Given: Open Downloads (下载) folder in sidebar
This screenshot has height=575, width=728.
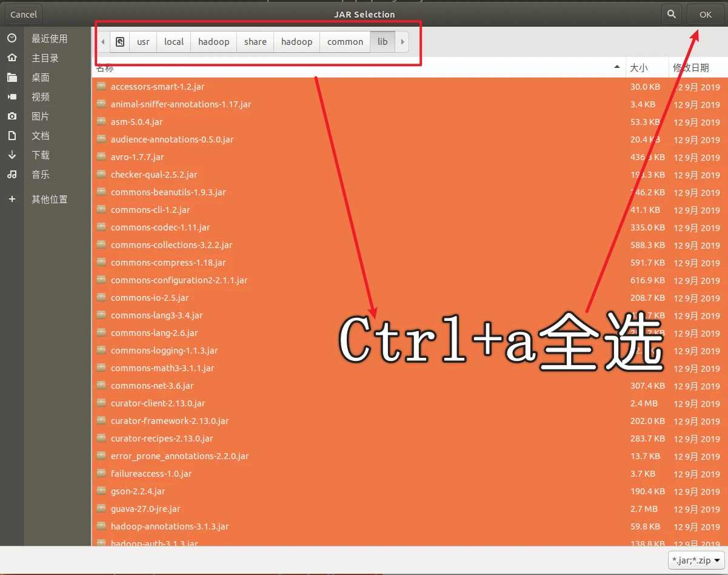Looking at the screenshot, I should point(41,155).
